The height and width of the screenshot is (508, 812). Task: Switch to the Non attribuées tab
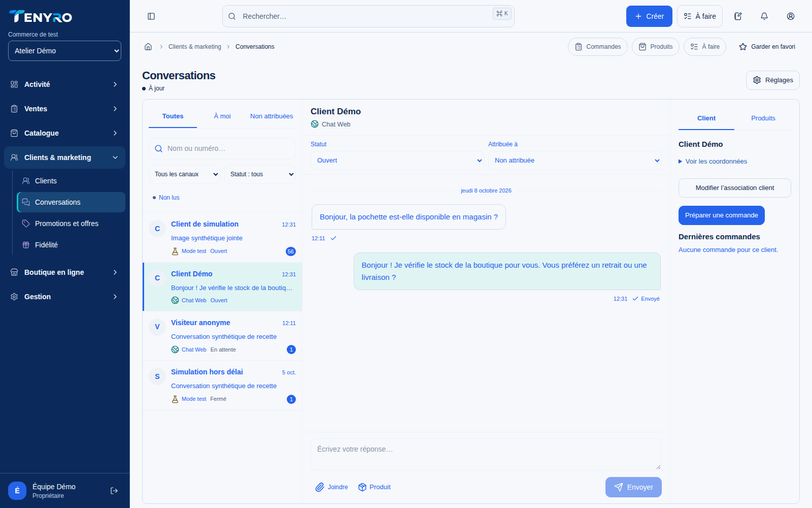pyautogui.click(x=272, y=116)
